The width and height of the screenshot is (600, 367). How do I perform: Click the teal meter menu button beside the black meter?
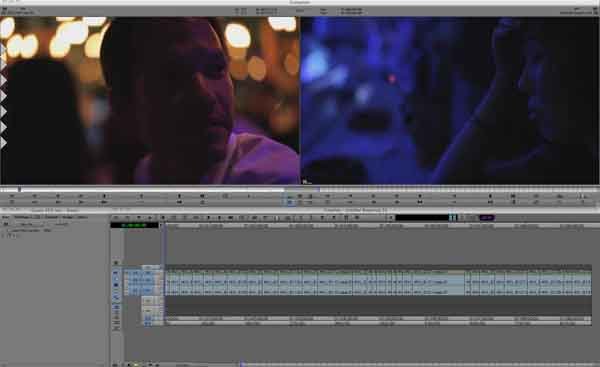click(x=453, y=218)
